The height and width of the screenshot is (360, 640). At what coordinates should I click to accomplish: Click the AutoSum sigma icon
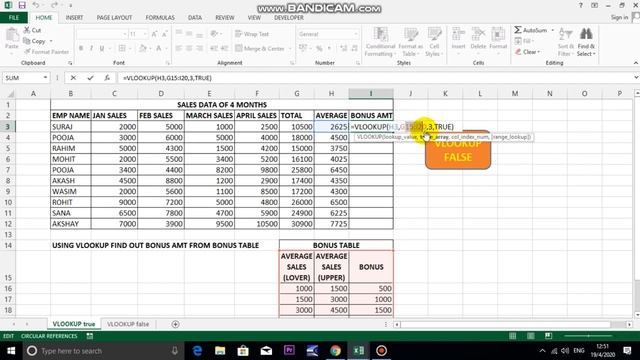point(518,30)
